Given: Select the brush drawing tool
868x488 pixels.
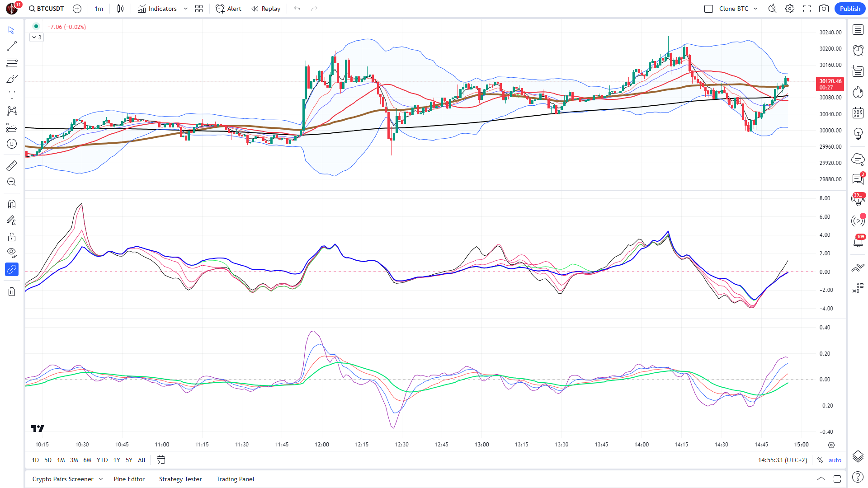Looking at the screenshot, I should pos(12,79).
